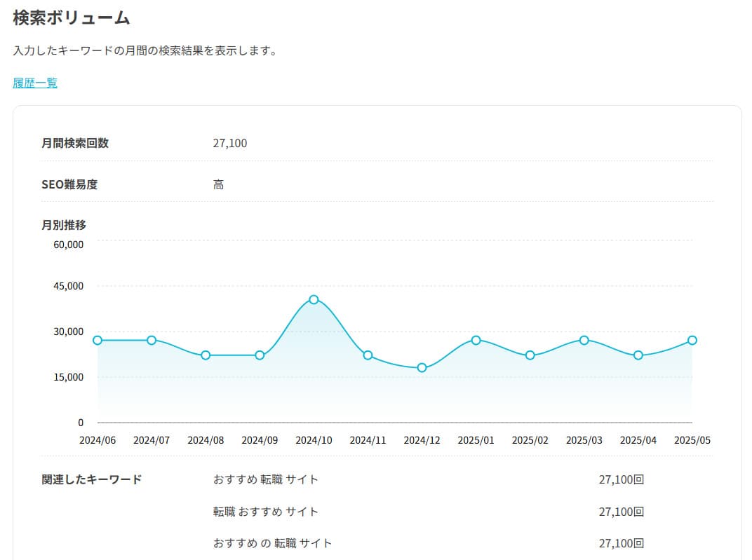The width and height of the screenshot is (752, 560).
Task: Select the 2025/04 chart data point
Action: point(638,355)
